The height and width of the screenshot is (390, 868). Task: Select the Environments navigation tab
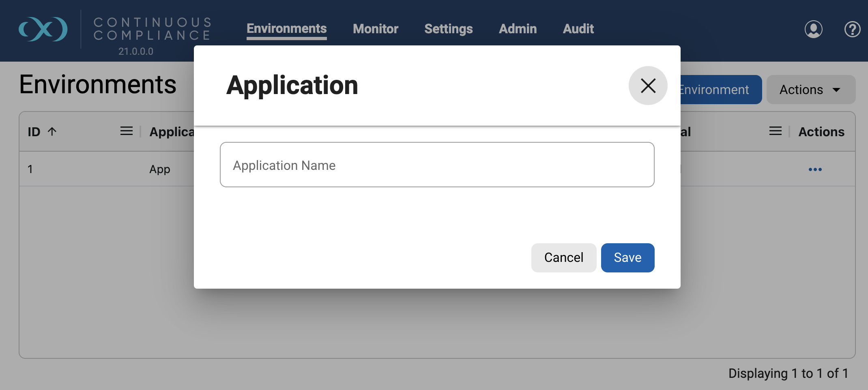click(x=286, y=29)
